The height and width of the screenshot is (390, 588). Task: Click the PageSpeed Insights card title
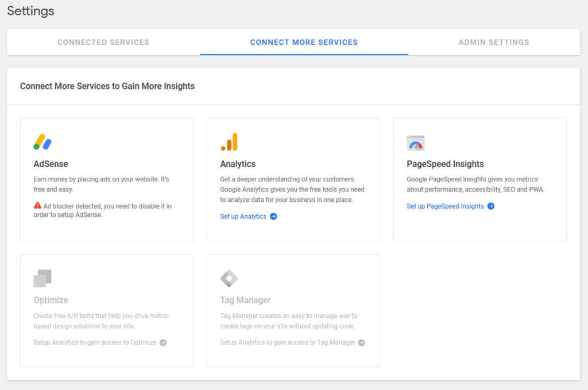(445, 163)
